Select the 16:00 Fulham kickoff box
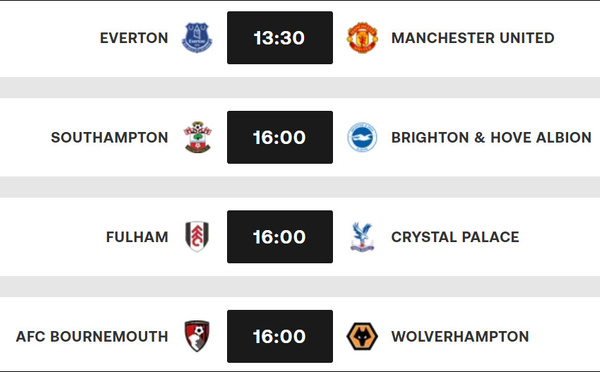600x372 pixels. click(280, 237)
